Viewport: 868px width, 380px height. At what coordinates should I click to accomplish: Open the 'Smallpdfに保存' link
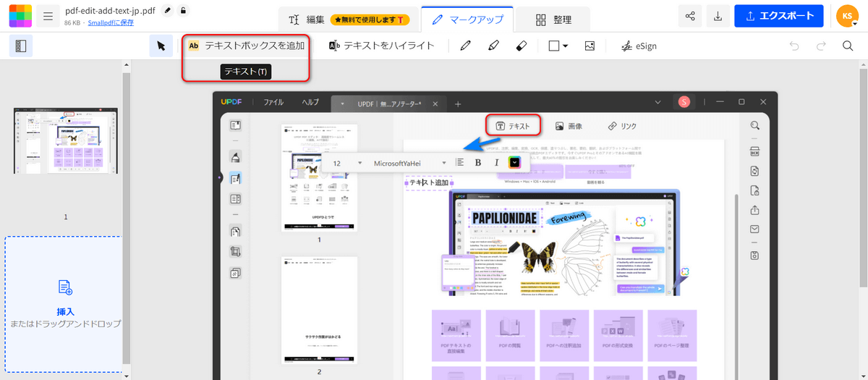pyautogui.click(x=111, y=22)
